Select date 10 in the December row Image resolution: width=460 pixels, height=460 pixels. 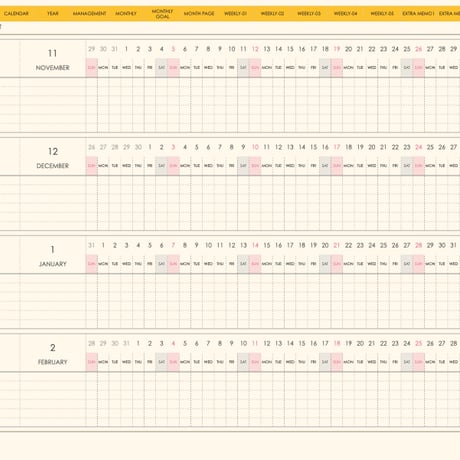[x=255, y=147]
